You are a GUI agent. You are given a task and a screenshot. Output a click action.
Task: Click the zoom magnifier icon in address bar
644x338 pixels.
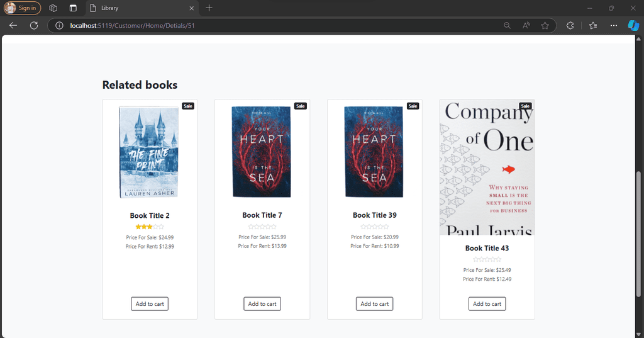pyautogui.click(x=508, y=26)
